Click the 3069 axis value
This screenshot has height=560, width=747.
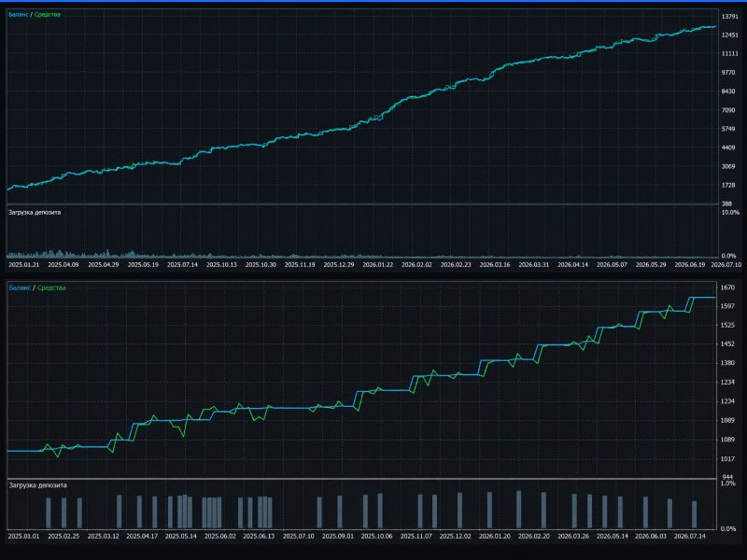pyautogui.click(x=728, y=166)
